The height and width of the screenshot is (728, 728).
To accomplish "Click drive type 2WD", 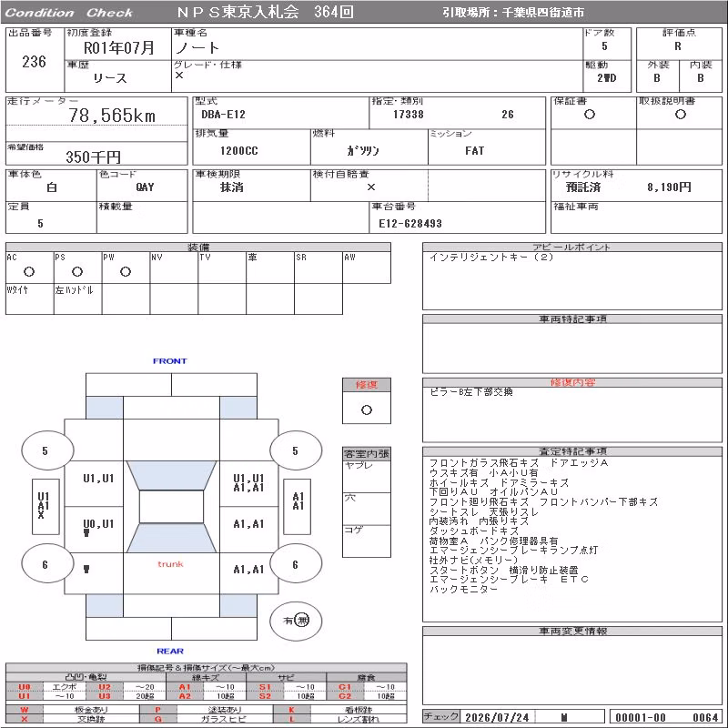I will pyautogui.click(x=607, y=78).
